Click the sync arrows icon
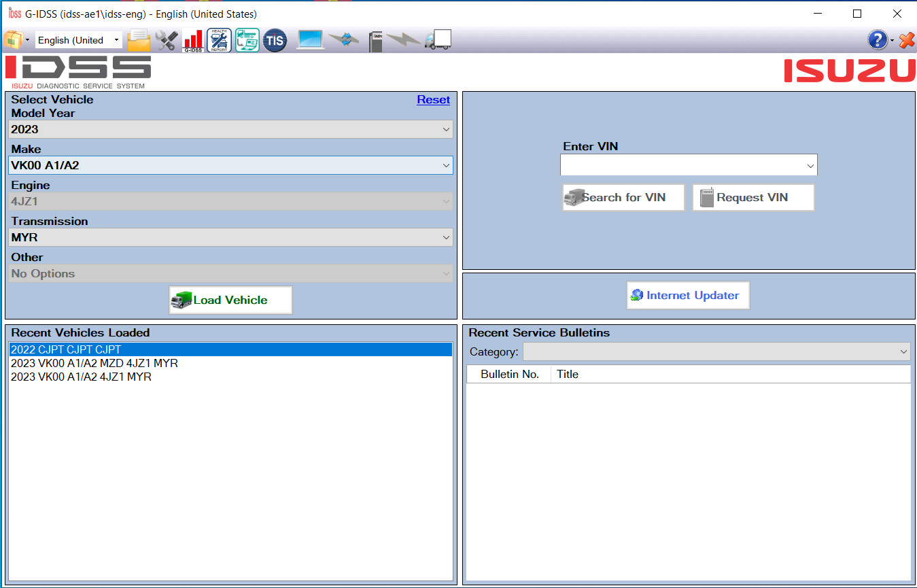Image resolution: width=917 pixels, height=588 pixels. (345, 39)
